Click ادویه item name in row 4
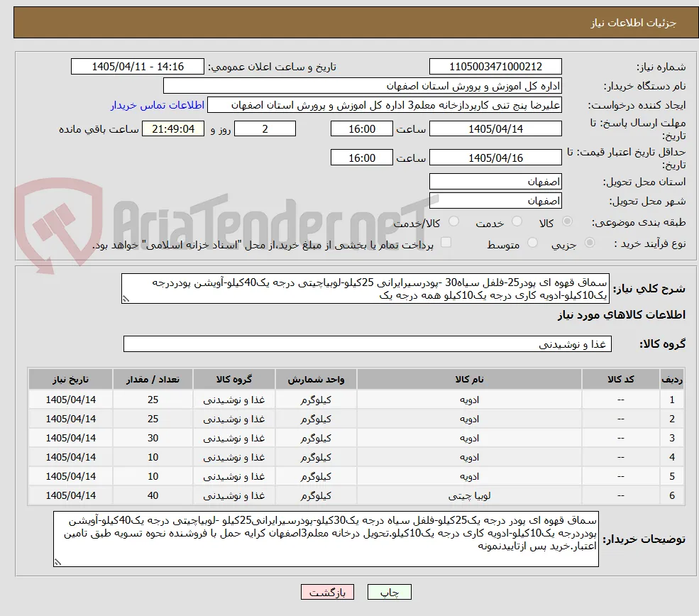699x616 pixels. (x=469, y=457)
